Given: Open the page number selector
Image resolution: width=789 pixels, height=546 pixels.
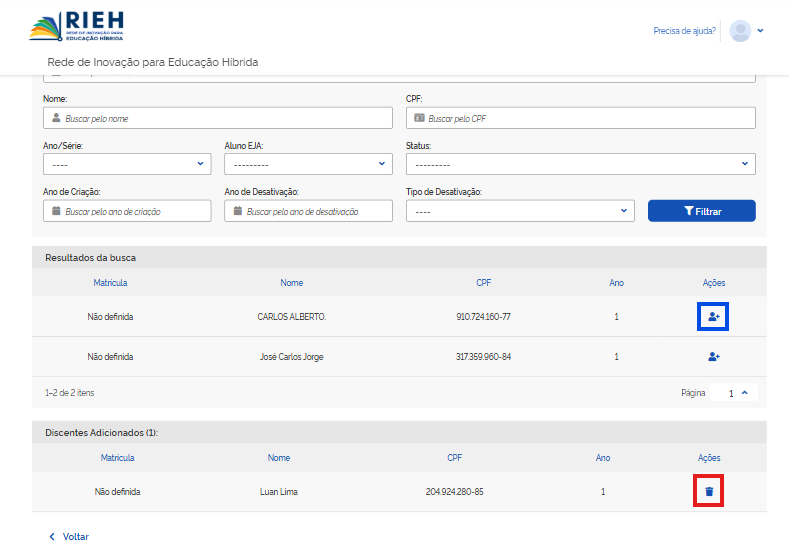Looking at the screenshot, I should point(737,393).
